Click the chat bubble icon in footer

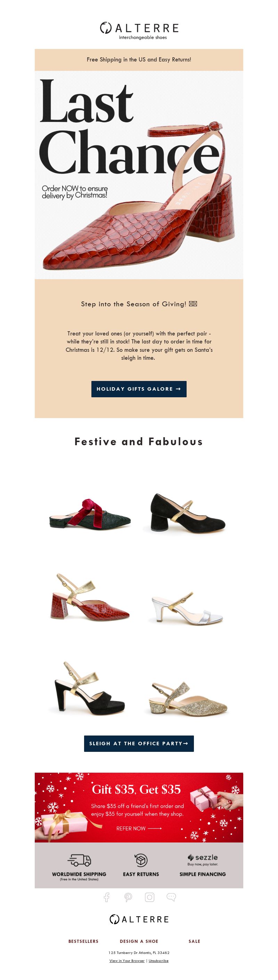tap(171, 897)
